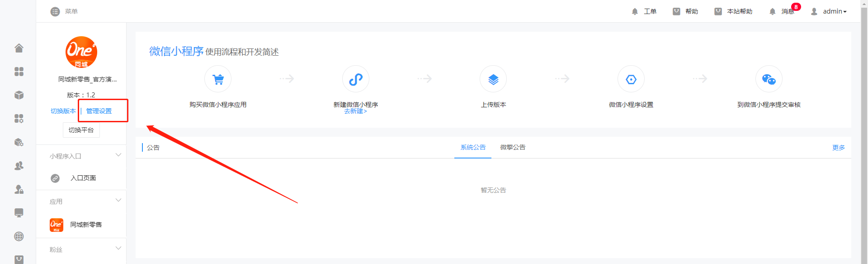The width and height of the screenshot is (868, 264).
Task: Click the 工单 bell icon
Action: [635, 11]
